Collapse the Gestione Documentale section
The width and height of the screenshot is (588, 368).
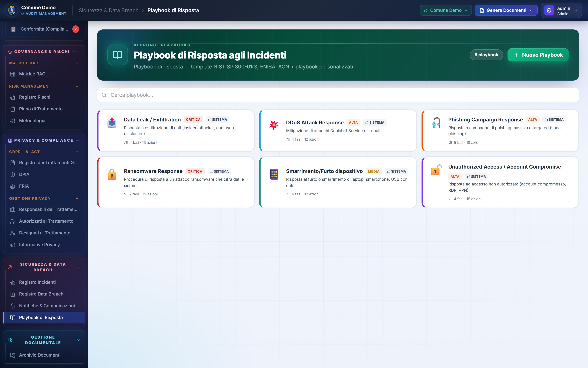[78, 340]
